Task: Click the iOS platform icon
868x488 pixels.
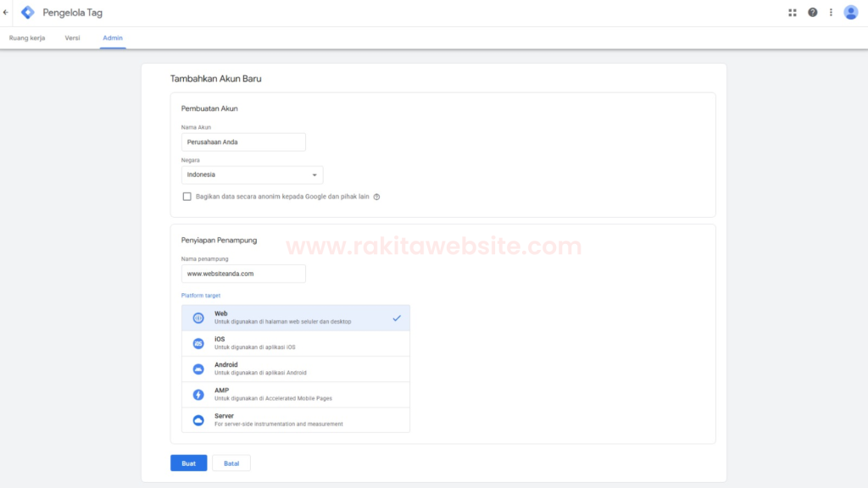Action: click(x=198, y=344)
